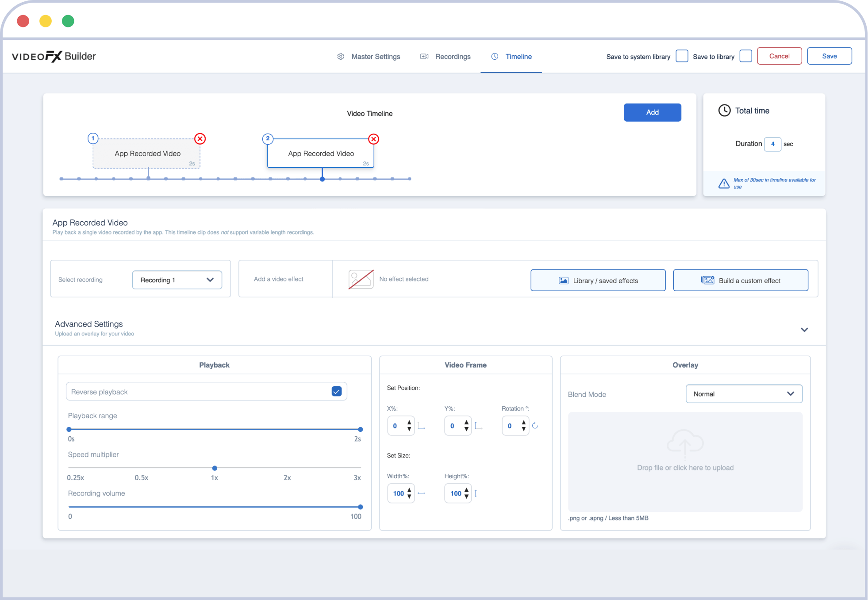Image resolution: width=868 pixels, height=600 pixels.
Task: Click the timeline marker under clip 2
Action: (x=323, y=179)
